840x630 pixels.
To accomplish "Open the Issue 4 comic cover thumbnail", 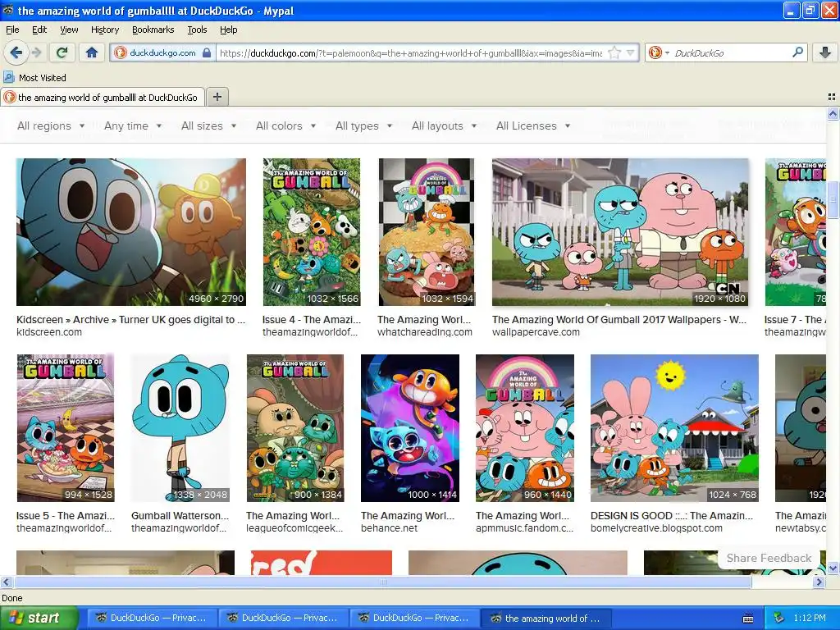I will (x=311, y=232).
